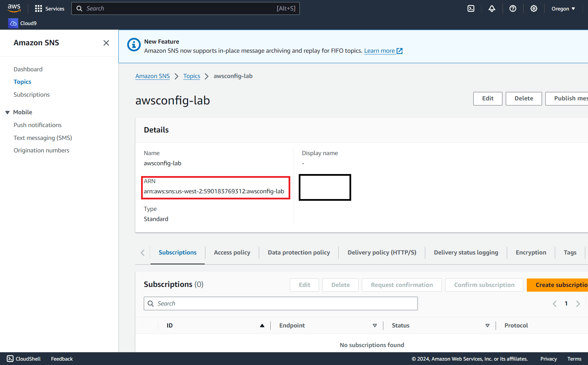Sort the Status column via its arrow
Image resolution: width=588 pixels, height=365 pixels.
(488, 325)
